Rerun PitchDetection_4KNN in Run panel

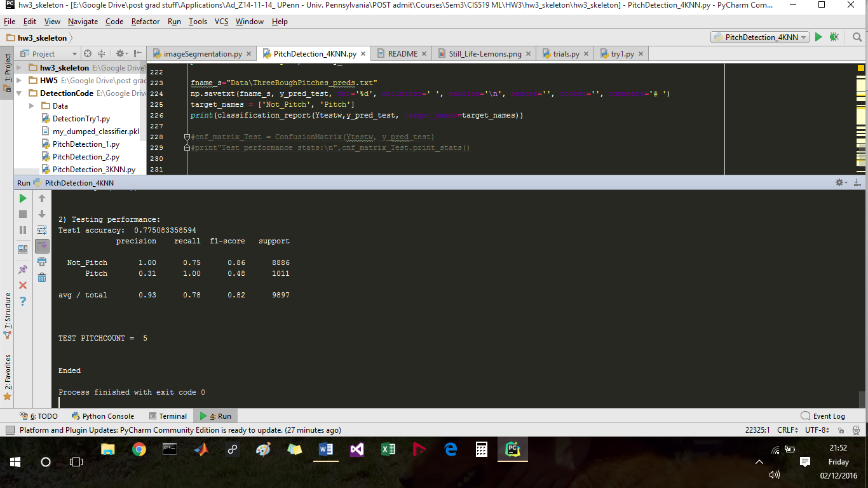(23, 198)
